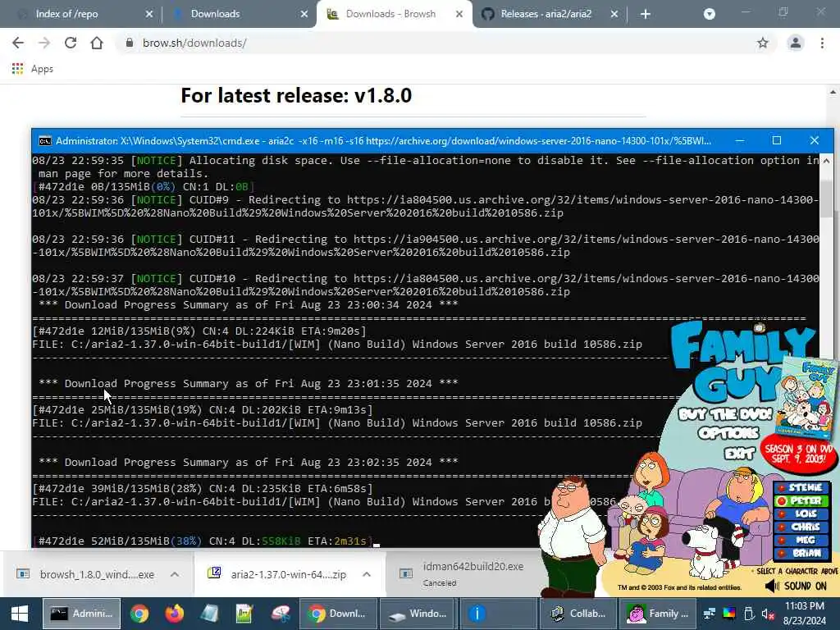Launch Google Chrome from the taskbar
Image resolution: width=840 pixels, height=630 pixels.
(139, 614)
